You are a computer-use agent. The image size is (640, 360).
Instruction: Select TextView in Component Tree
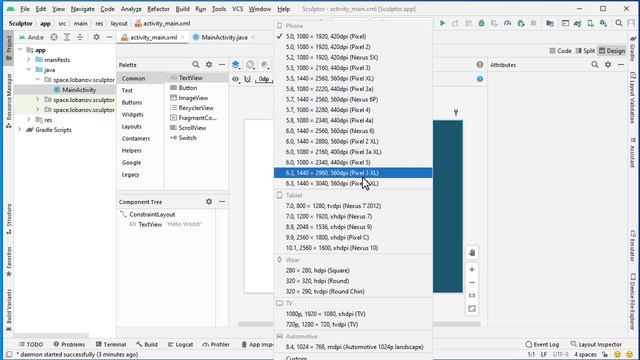click(x=150, y=224)
